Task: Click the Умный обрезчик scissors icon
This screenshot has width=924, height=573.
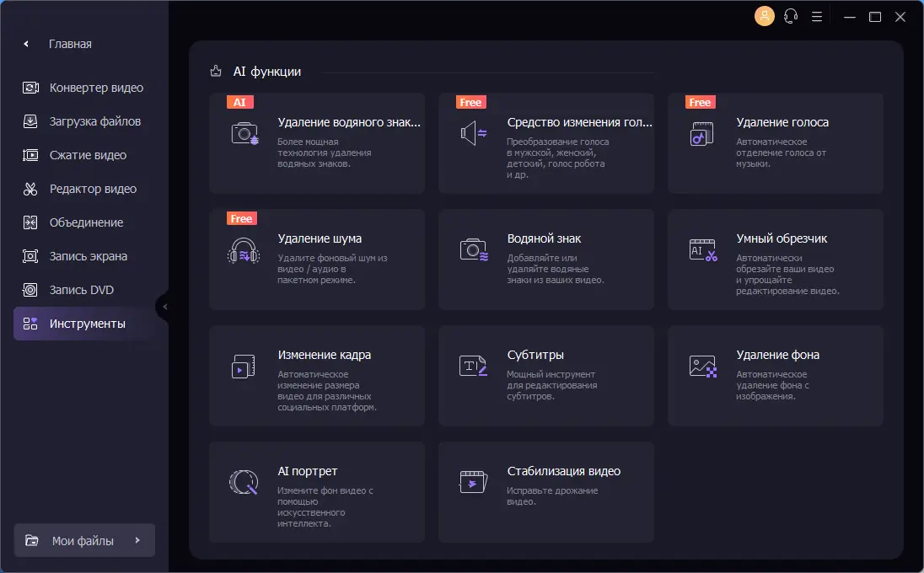Action: point(703,249)
